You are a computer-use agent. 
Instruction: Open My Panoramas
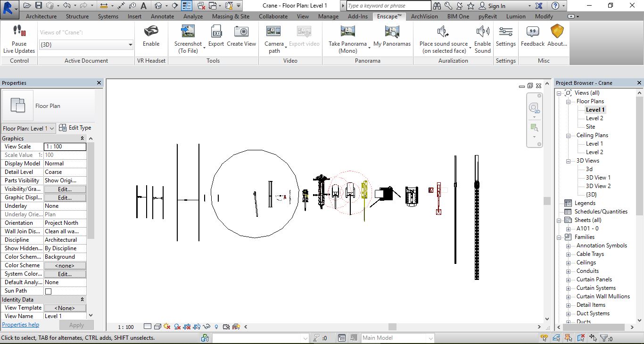[x=392, y=32]
